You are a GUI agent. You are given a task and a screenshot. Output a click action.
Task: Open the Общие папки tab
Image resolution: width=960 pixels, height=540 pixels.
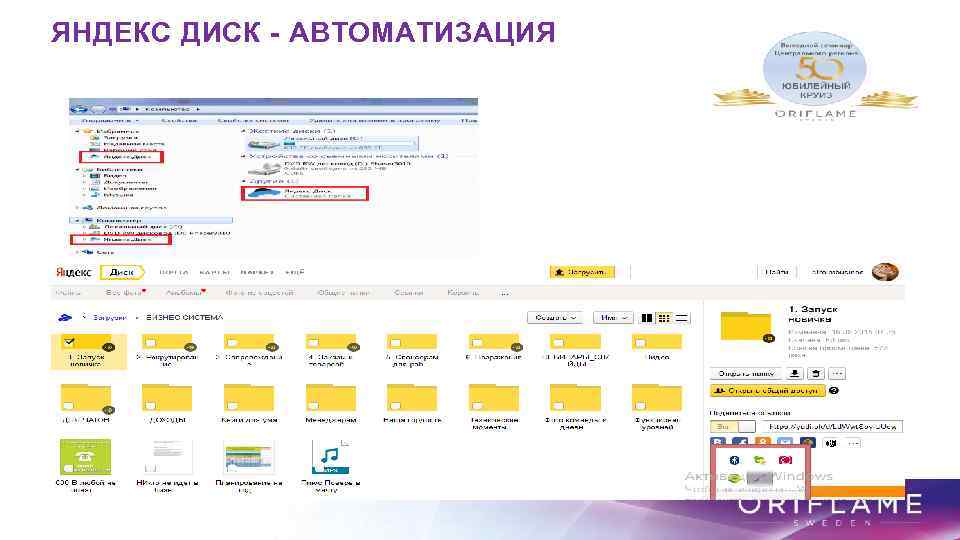pyautogui.click(x=343, y=293)
